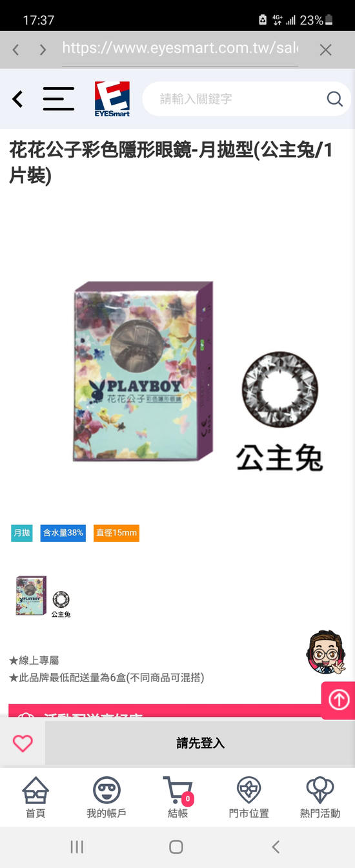This screenshot has height=868, width=355.
Task: Select the product box thumbnail image
Action: (x=31, y=595)
